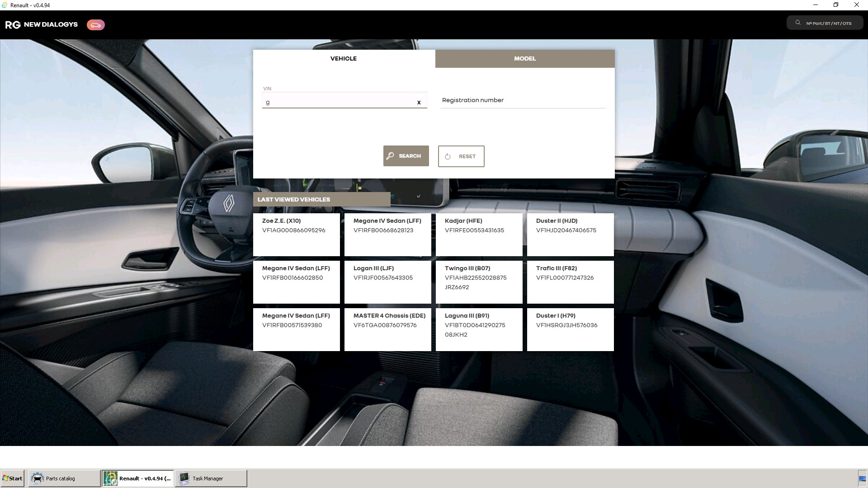Switch to Task Manager in taskbar
The width and height of the screenshot is (868, 488).
click(x=211, y=478)
